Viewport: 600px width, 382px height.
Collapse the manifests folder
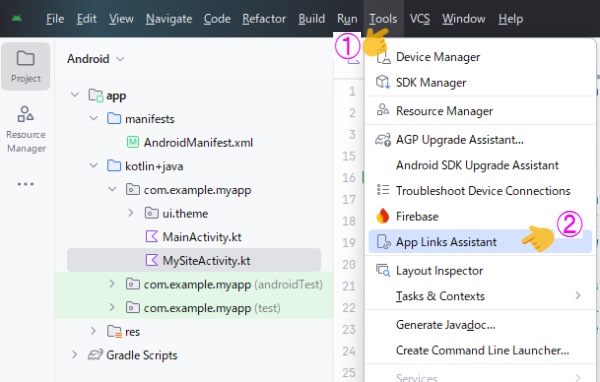94,118
